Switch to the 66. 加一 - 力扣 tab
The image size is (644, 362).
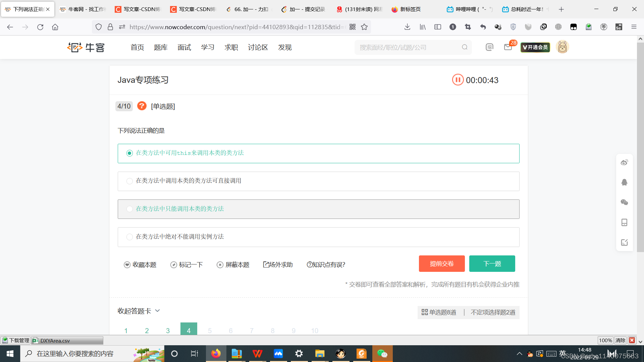click(249, 9)
